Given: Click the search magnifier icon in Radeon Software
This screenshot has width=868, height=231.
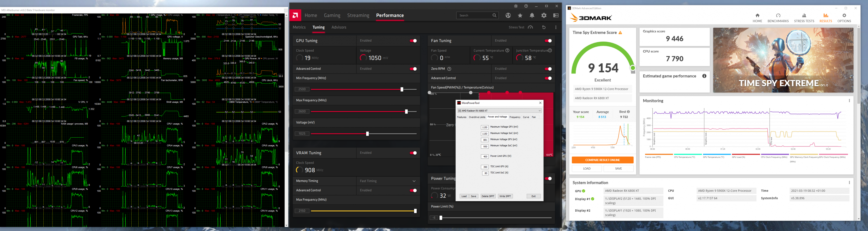Looking at the screenshot, I should pos(494,15).
